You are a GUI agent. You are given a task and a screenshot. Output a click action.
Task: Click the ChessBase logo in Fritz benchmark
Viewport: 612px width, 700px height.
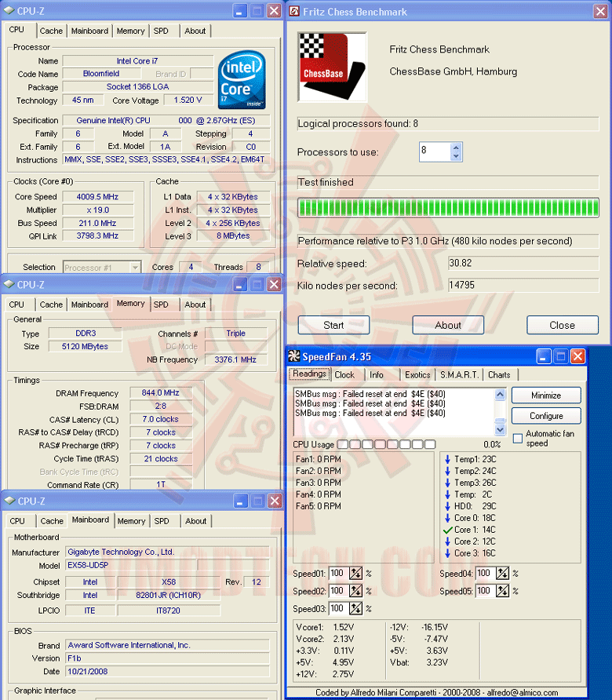point(332,67)
